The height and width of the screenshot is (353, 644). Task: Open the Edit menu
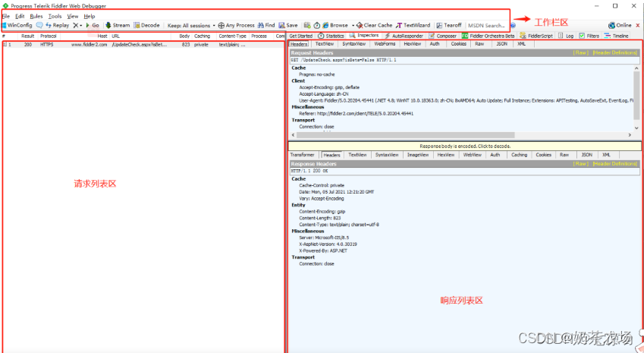20,16
